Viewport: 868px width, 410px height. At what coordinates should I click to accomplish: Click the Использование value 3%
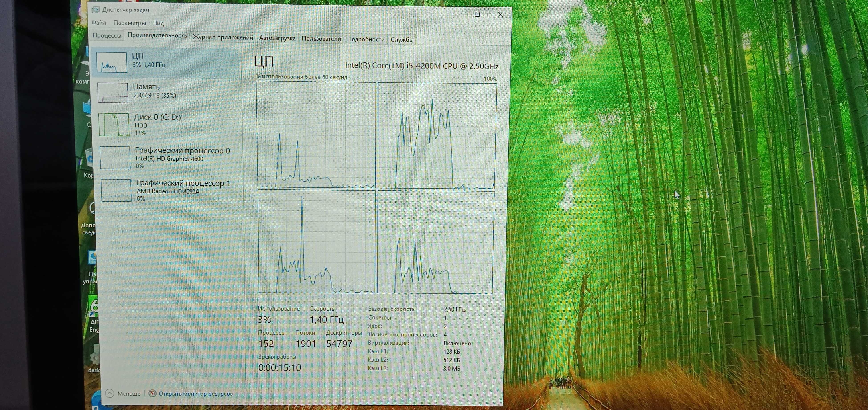(264, 319)
